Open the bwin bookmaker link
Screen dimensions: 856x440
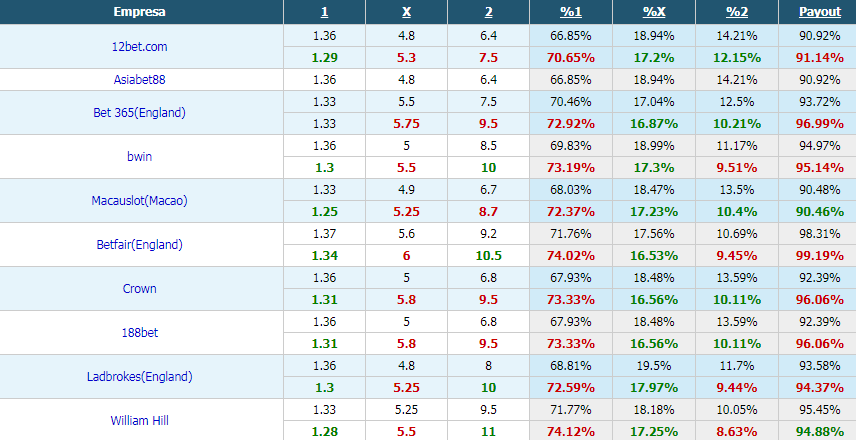pyautogui.click(x=139, y=157)
